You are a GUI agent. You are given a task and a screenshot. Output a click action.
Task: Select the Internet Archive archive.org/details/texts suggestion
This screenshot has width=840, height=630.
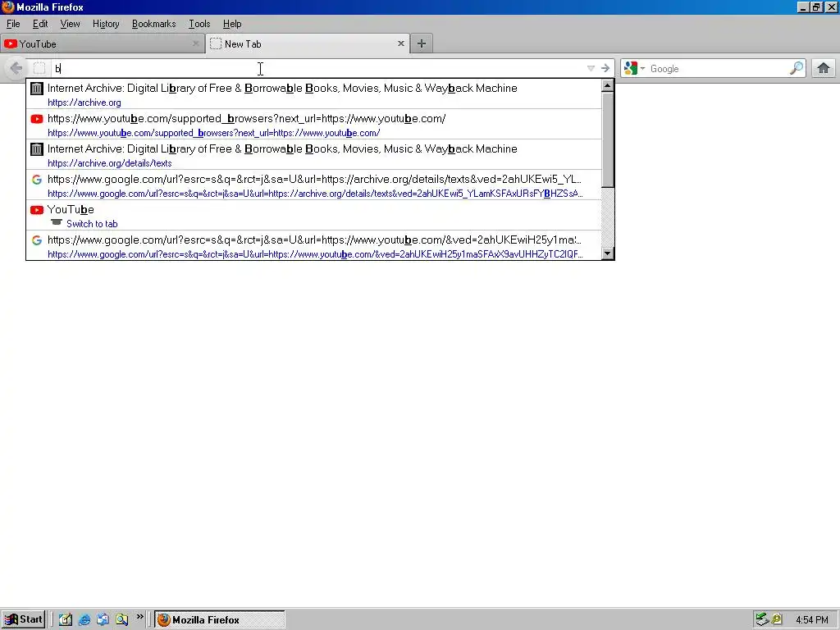(x=314, y=155)
